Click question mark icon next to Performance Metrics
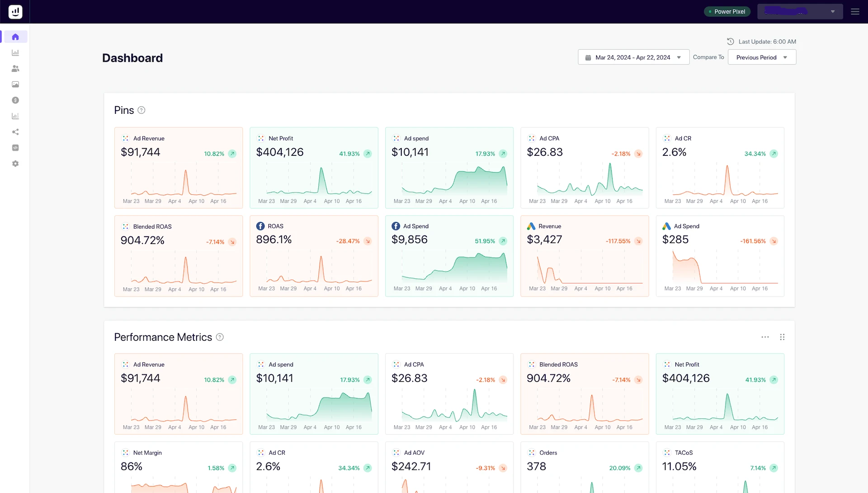Screen dimensions: 868x493 coord(220,337)
